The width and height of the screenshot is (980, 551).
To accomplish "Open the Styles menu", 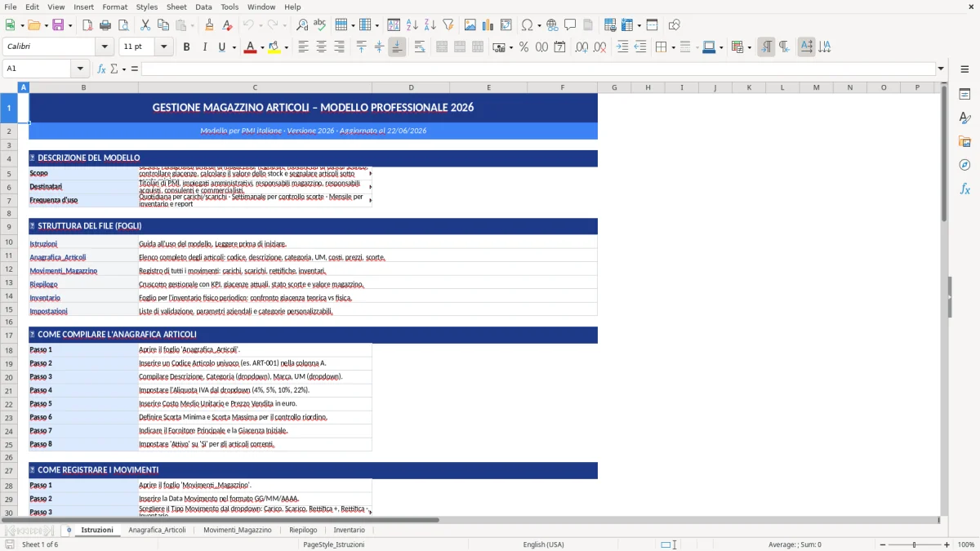I will click(x=147, y=7).
